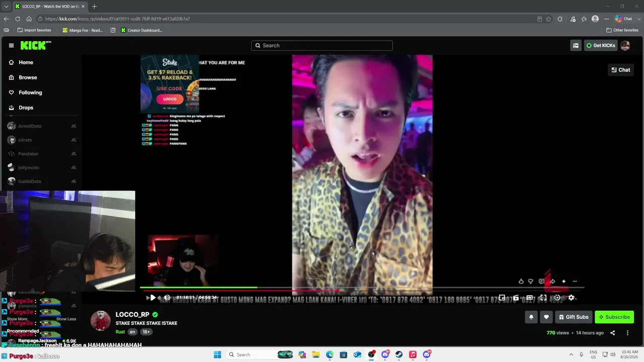Enter fullscreen mode

[x=543, y=298]
